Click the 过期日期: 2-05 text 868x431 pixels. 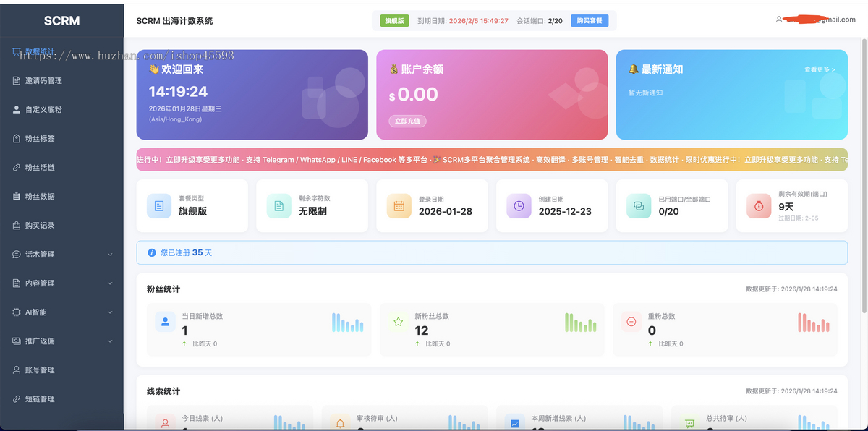(x=799, y=218)
